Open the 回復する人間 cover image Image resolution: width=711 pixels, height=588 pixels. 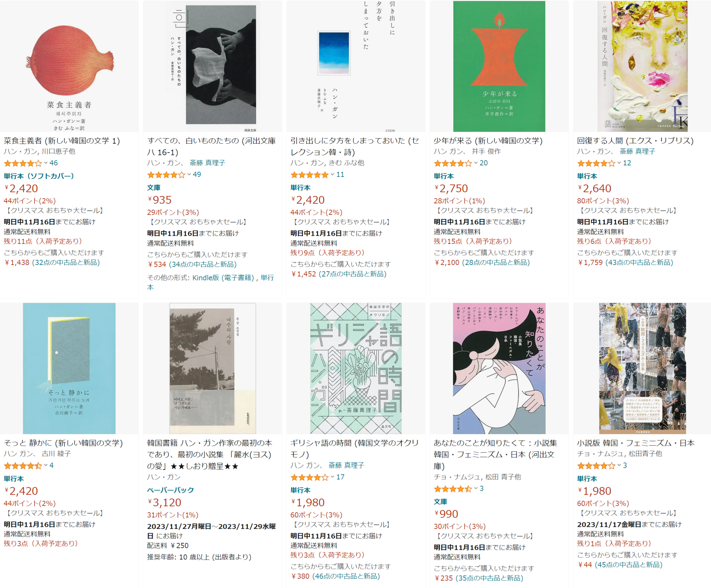click(x=642, y=66)
